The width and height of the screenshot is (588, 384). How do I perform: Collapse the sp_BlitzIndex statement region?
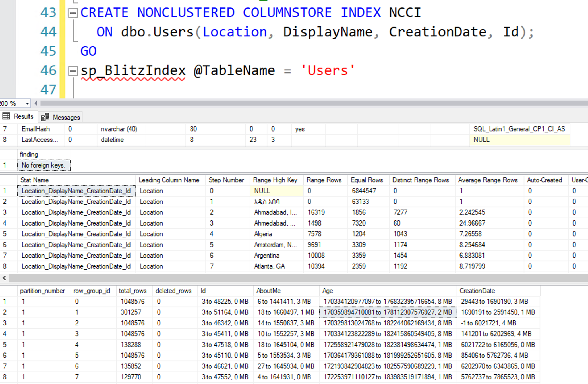point(73,71)
